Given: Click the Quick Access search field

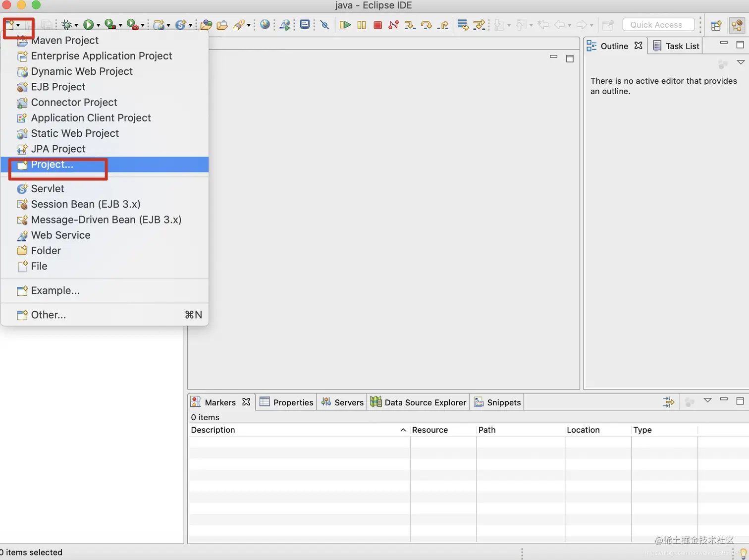Looking at the screenshot, I should pos(658,25).
